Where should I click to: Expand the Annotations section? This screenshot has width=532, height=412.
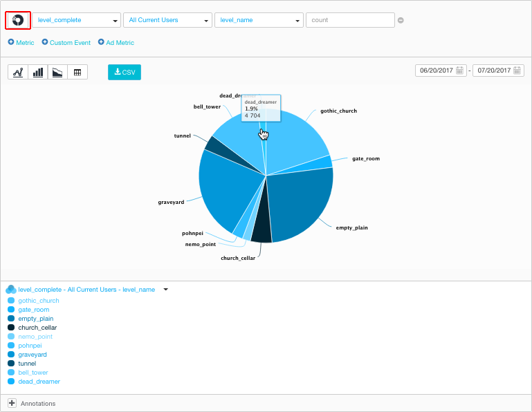[x=12, y=403]
